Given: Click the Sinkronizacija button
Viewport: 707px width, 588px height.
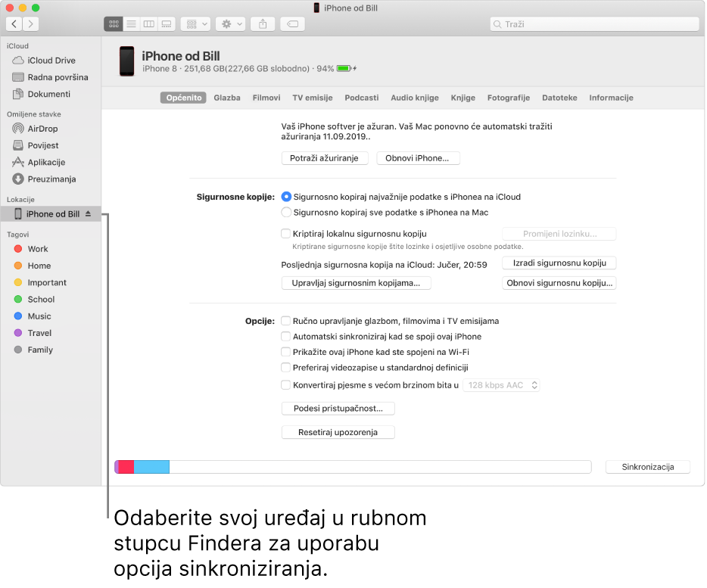Looking at the screenshot, I should [648, 467].
